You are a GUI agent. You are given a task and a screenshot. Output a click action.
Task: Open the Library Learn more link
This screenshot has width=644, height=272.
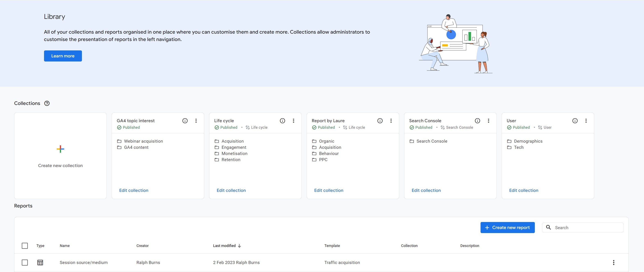click(x=63, y=56)
